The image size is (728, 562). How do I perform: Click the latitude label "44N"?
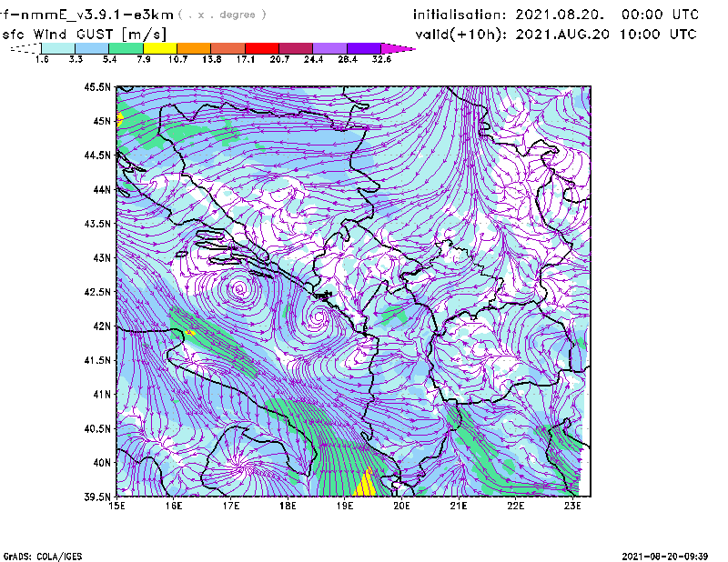click(x=102, y=189)
